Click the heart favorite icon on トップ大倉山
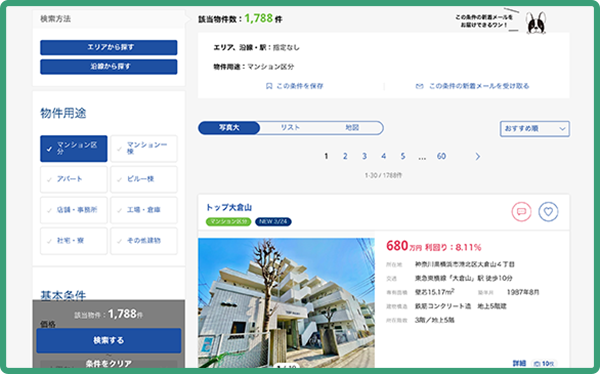Screen dimensions: 600x374 [548, 211]
